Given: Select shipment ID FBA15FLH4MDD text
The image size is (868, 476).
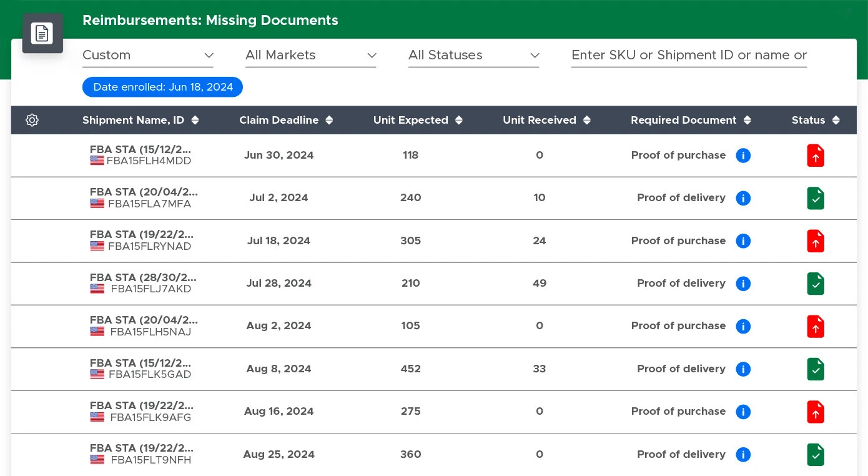Looking at the screenshot, I should click(149, 161).
